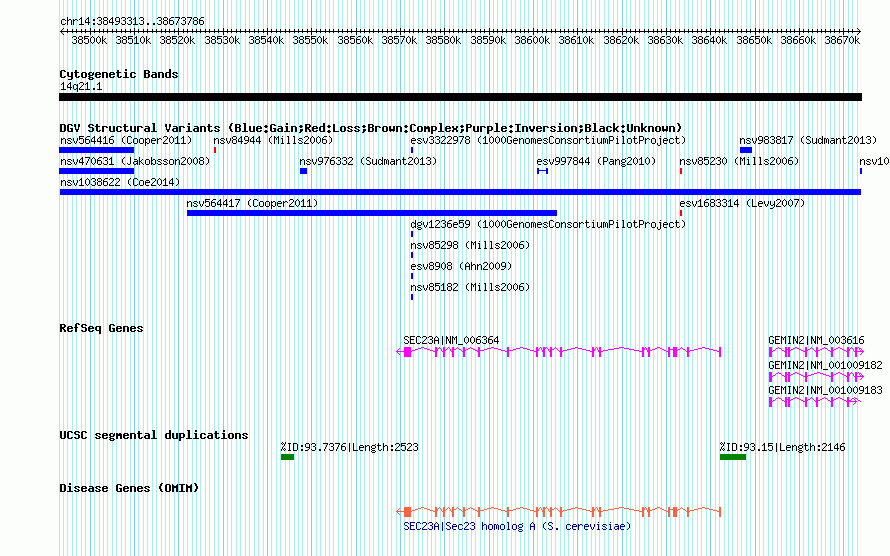The width and height of the screenshot is (890, 556).
Task: Click the 14q21.1 band name text
Action: click(x=81, y=87)
